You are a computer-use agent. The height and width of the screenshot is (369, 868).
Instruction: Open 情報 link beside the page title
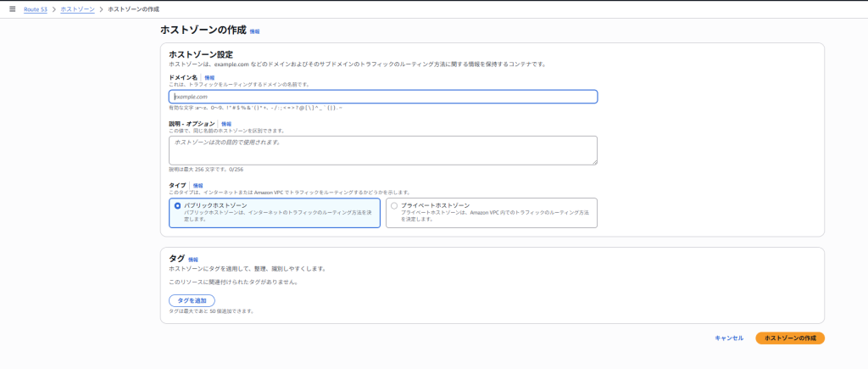254,31
